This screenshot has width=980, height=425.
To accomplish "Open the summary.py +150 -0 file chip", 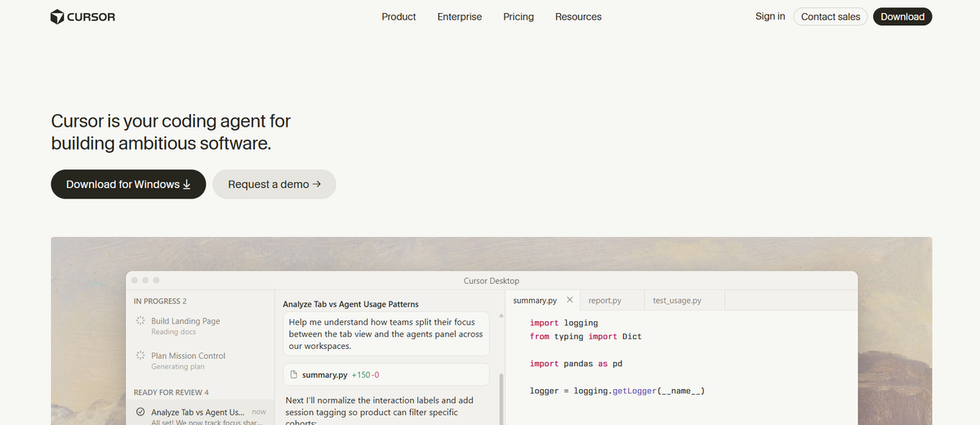I will point(386,374).
